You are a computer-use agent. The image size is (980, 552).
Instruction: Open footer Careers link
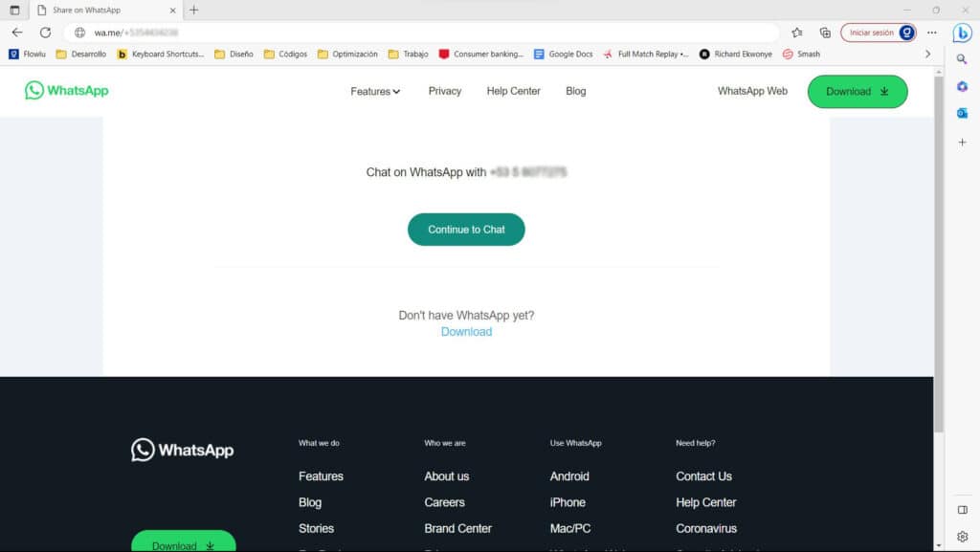coord(444,502)
